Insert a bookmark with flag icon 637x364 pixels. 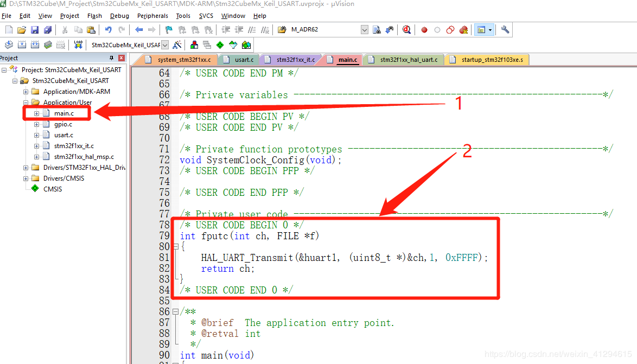point(169,30)
